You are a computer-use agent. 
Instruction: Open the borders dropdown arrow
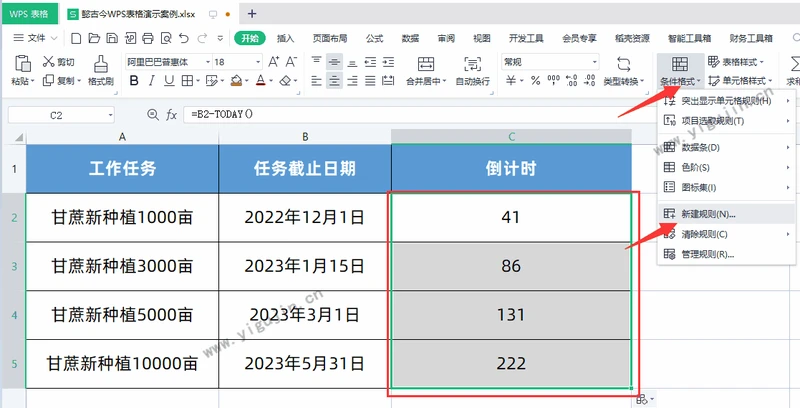click(x=198, y=81)
